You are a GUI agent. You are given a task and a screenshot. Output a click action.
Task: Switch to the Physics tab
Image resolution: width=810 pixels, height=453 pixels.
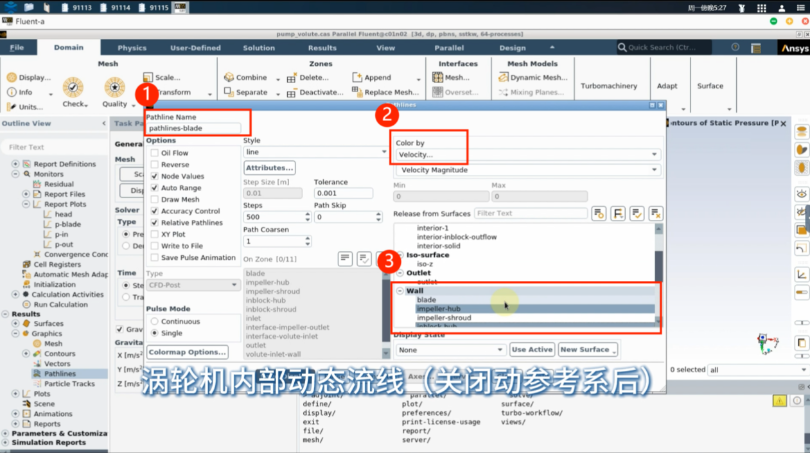click(x=132, y=48)
